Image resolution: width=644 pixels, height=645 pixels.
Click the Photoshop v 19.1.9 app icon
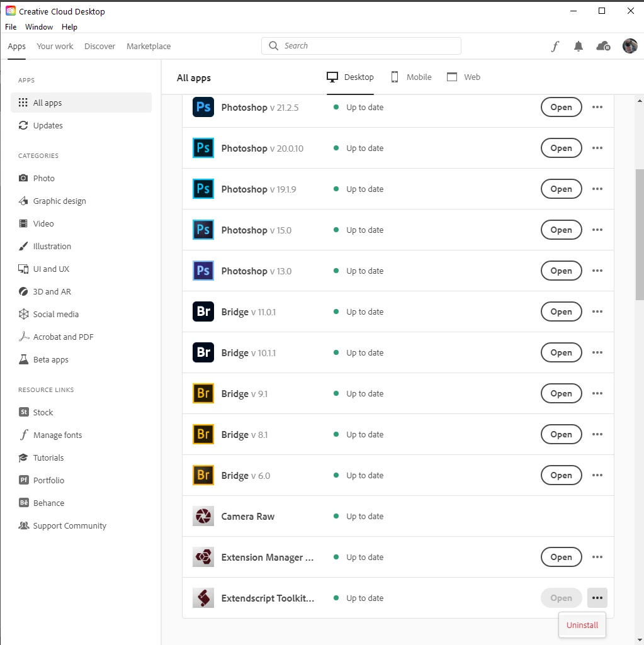[203, 189]
